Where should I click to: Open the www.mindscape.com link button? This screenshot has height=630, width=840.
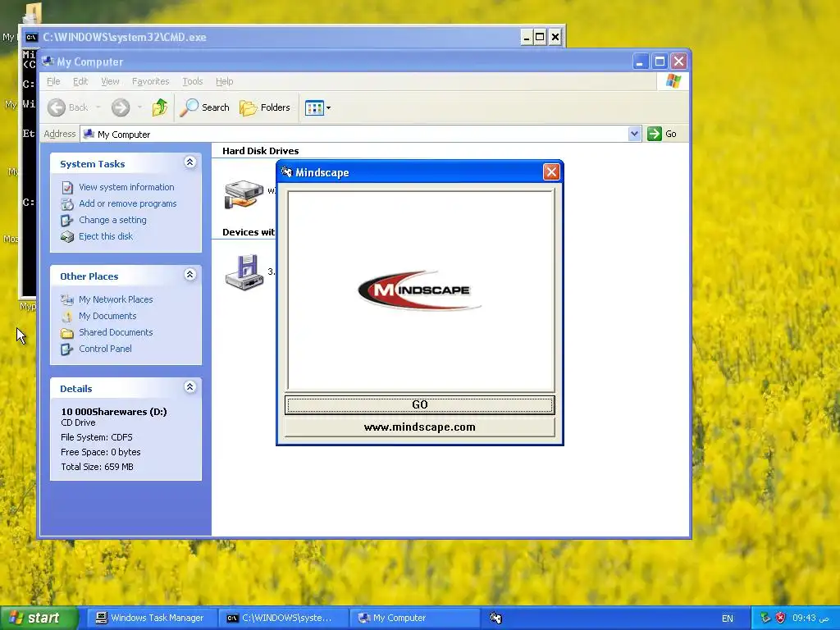pyautogui.click(x=419, y=427)
